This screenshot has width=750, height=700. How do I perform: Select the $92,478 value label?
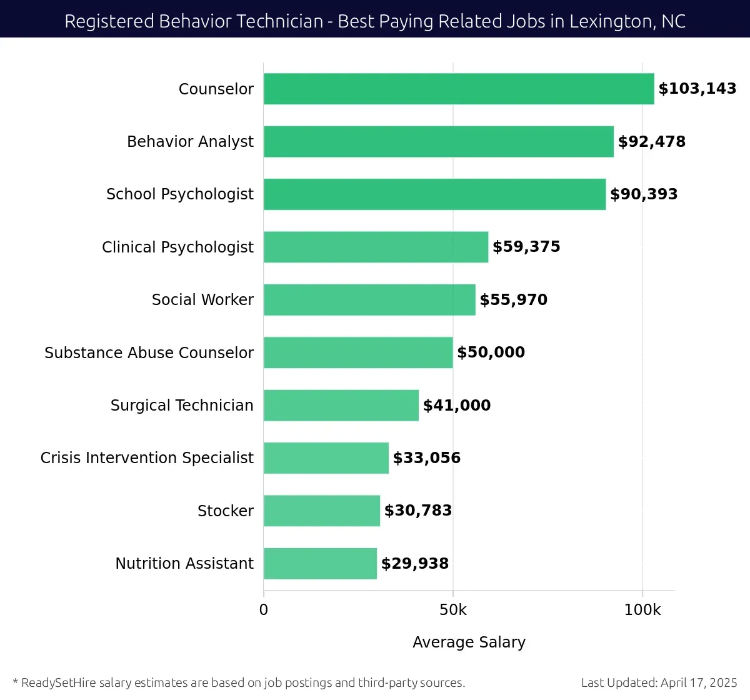[x=651, y=141]
